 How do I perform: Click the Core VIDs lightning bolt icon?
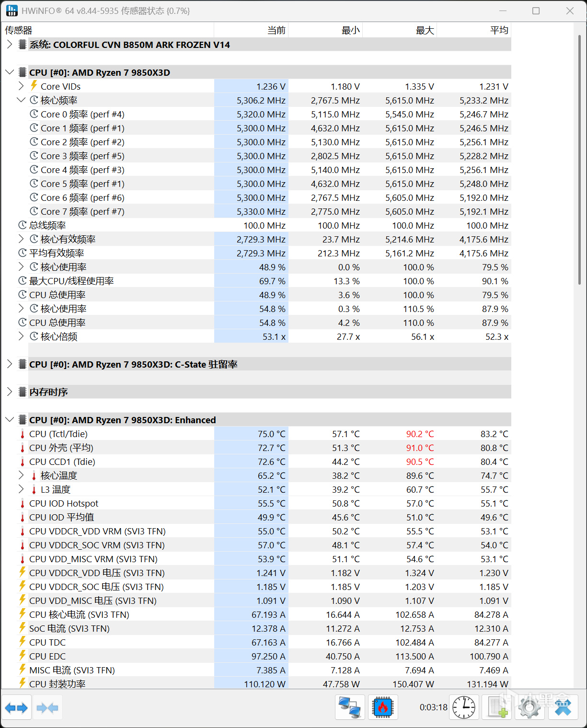pos(34,86)
